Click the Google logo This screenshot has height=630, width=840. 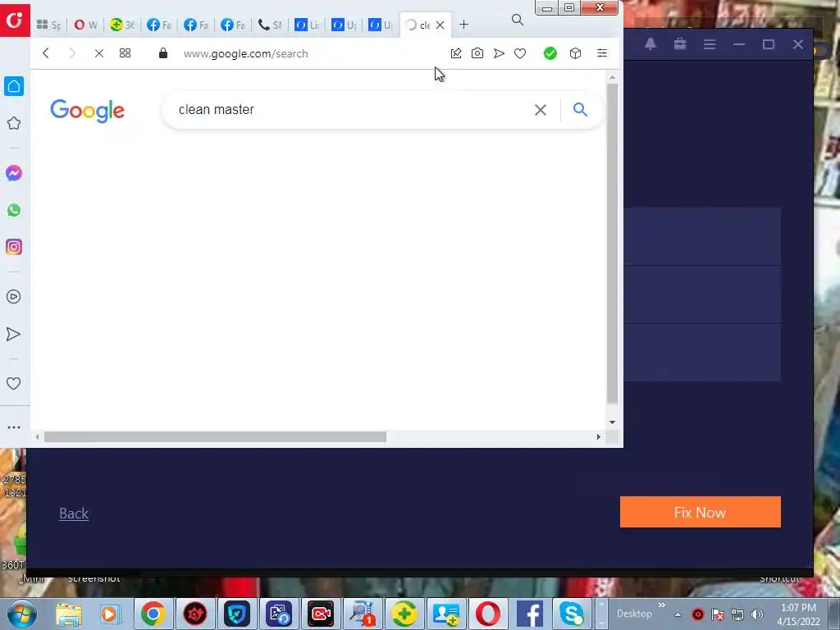coord(87,111)
